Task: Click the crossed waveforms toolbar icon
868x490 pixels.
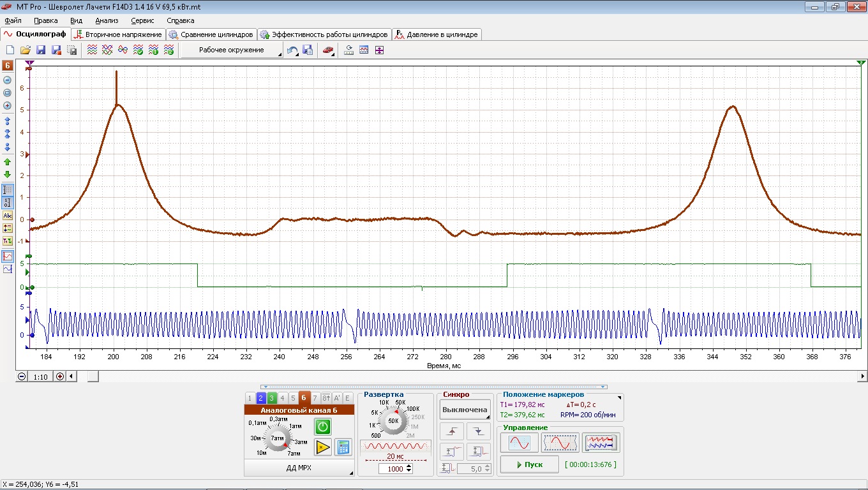Action: point(107,50)
